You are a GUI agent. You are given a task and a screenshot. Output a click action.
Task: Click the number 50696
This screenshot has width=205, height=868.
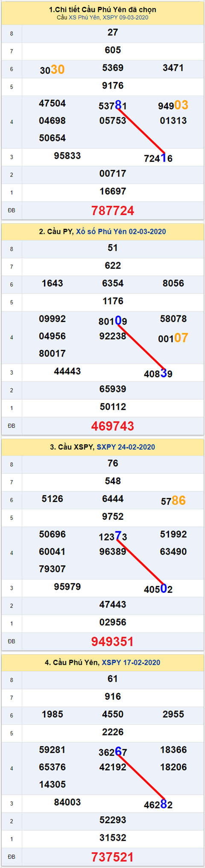[x=52, y=535]
